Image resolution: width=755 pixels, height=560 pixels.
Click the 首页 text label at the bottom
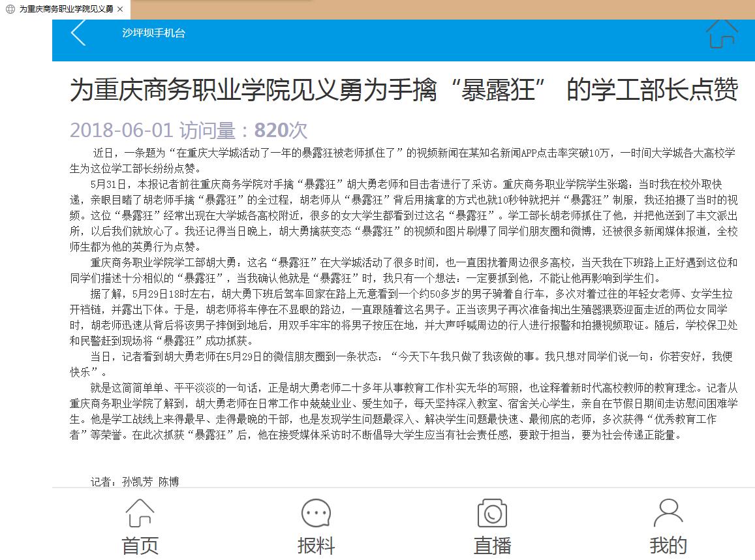click(140, 546)
